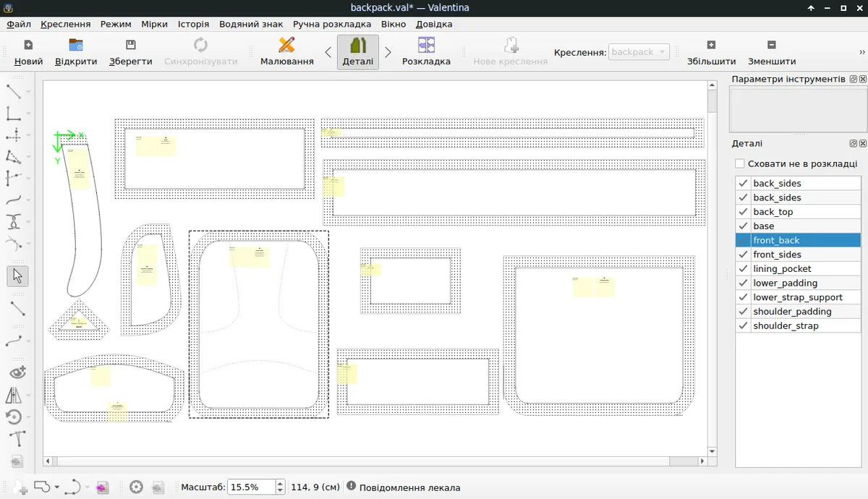868x499 pixels.
Task: Click the vertical scrollbar of canvas
Action: [712, 268]
